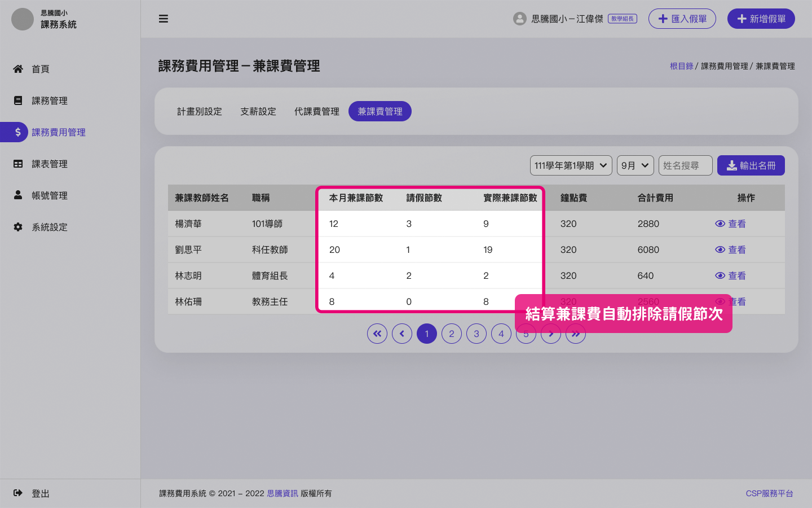View details for 楊濟華
Viewport: 812px width, 508px height.
click(x=731, y=224)
